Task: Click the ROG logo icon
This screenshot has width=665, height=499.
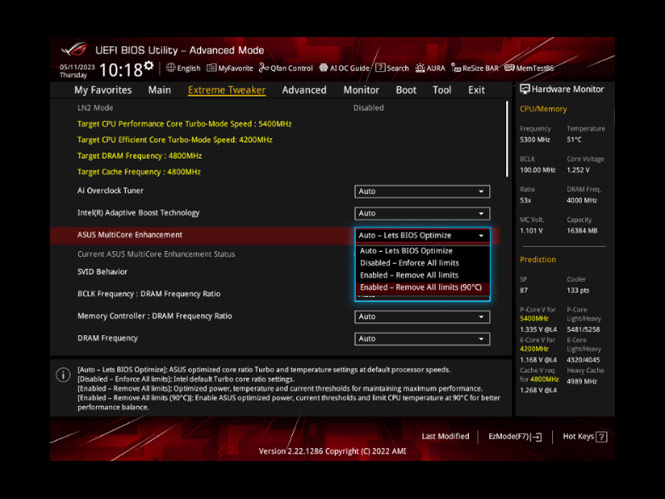Action: pos(74,49)
